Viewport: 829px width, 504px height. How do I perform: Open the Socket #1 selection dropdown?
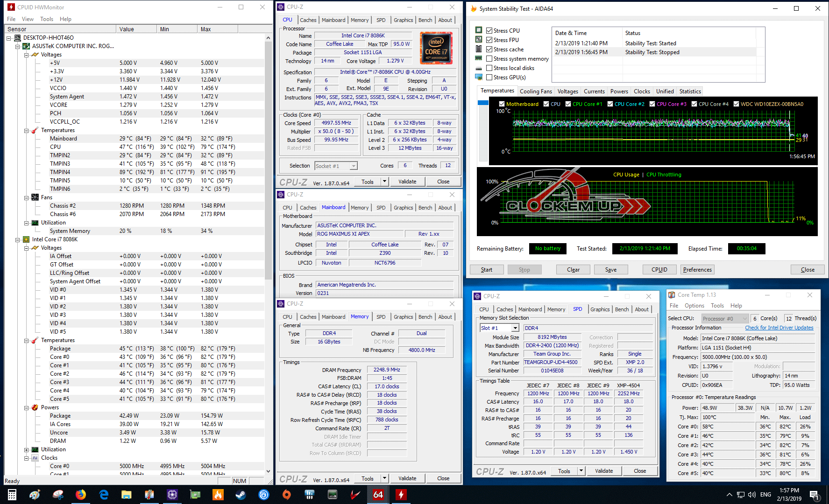tap(354, 166)
